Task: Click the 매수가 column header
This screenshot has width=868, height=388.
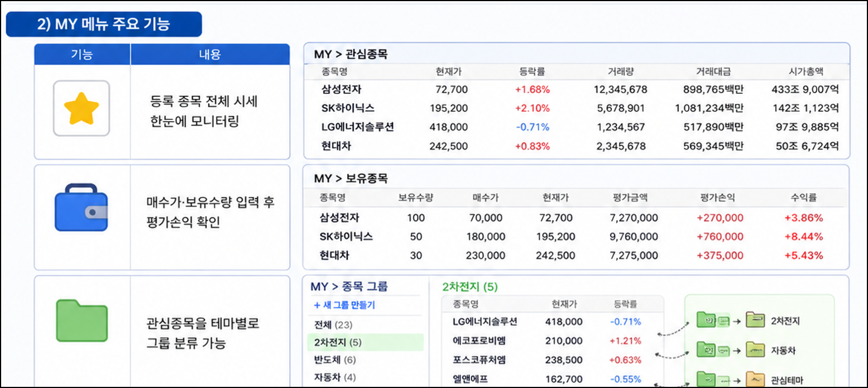Action: [485, 197]
